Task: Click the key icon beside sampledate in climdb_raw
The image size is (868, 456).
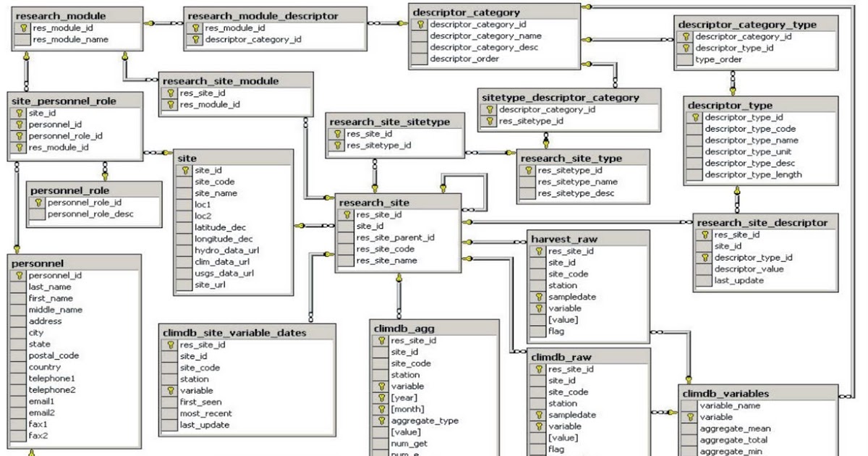Action: (x=537, y=415)
